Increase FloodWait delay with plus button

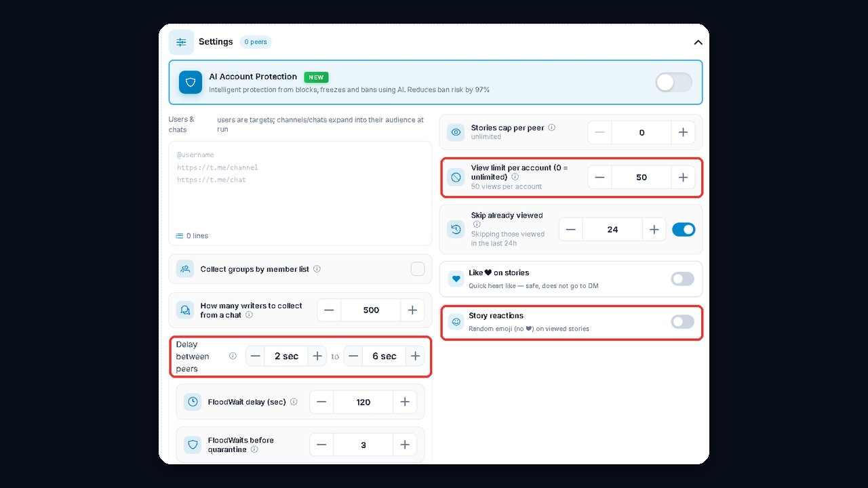click(405, 402)
